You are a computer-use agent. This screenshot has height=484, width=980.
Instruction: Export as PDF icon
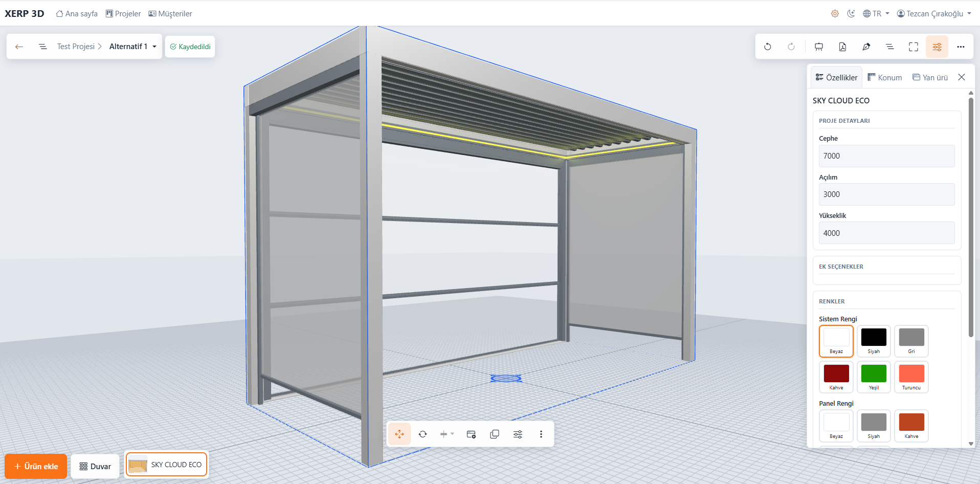842,47
